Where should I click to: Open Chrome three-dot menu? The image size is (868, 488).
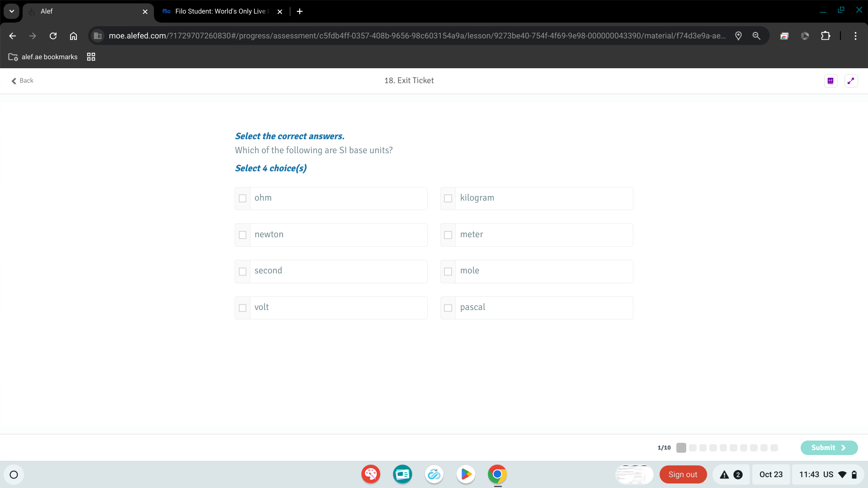click(x=855, y=36)
